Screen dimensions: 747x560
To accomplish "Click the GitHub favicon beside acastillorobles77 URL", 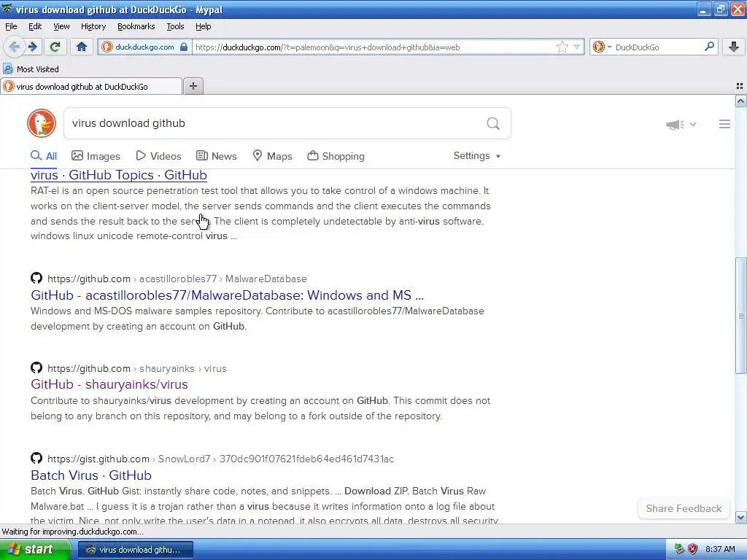I will click(x=36, y=278).
